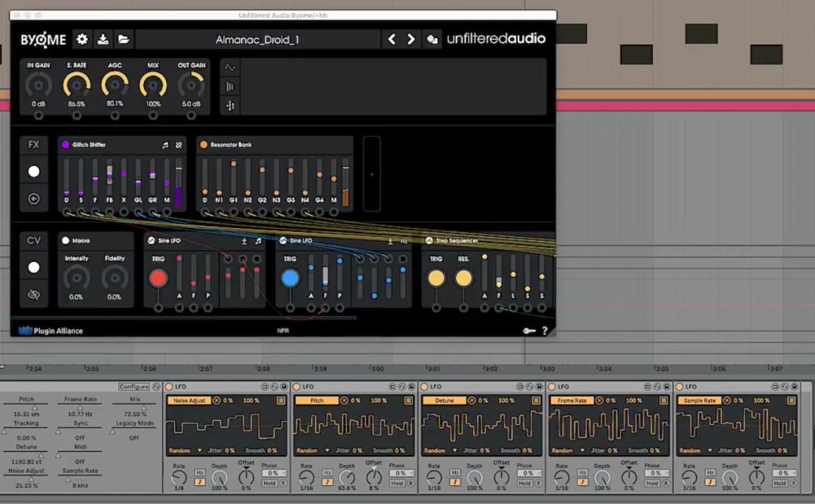Click the Noise Adjust LFO unmap X icon

click(x=217, y=401)
